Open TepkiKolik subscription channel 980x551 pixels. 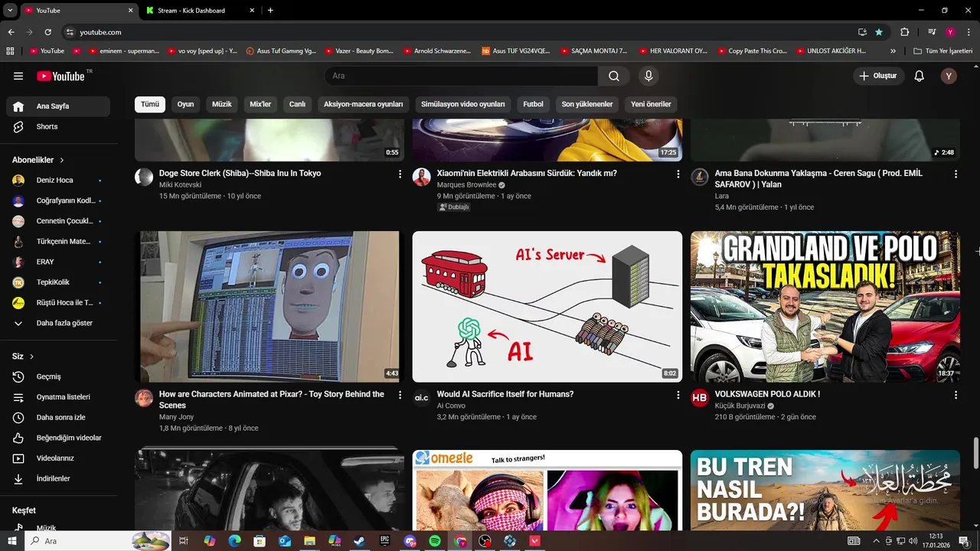coord(58,282)
